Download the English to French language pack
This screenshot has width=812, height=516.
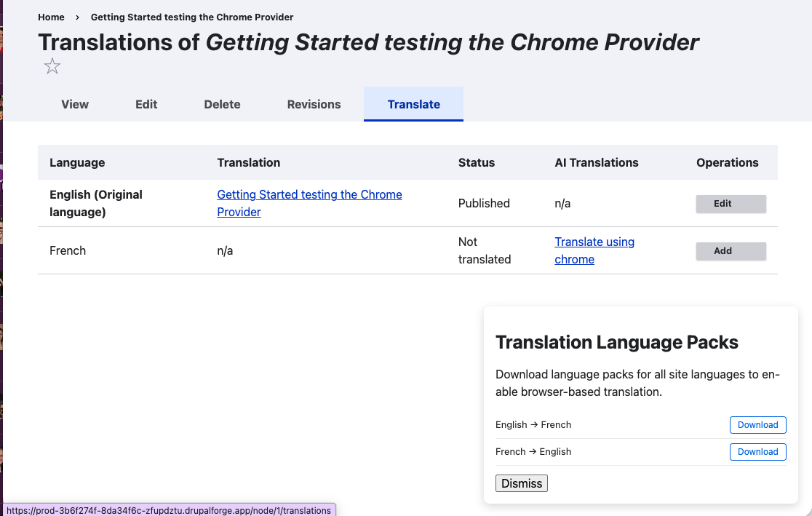pos(757,424)
